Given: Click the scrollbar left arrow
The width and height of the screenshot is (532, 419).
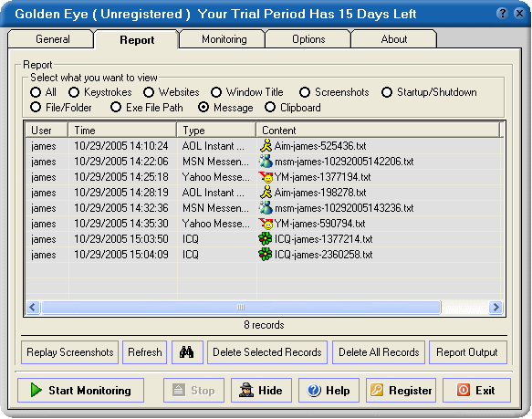Looking at the screenshot, I should 33,307.
